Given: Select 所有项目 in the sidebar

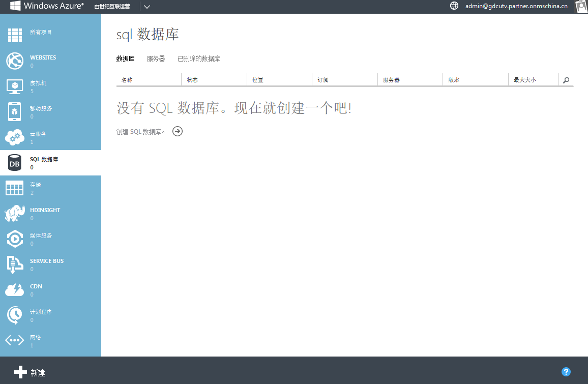Looking at the screenshot, I should 41,32.
